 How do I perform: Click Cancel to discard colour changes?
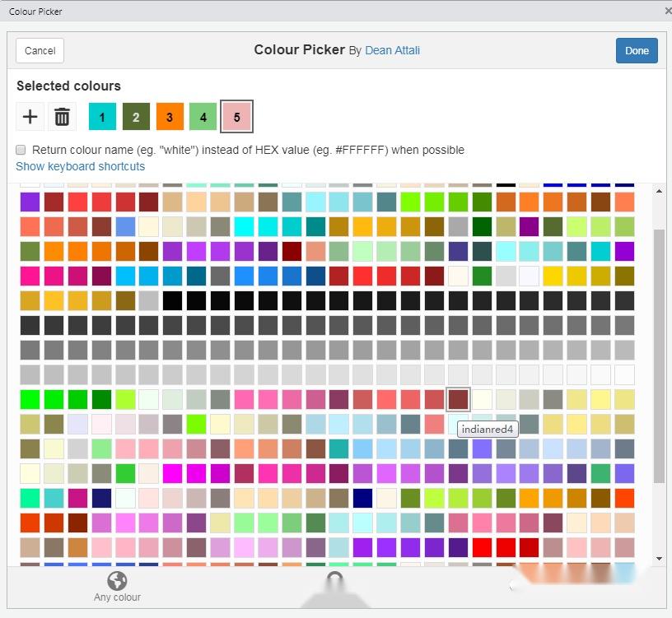point(40,50)
